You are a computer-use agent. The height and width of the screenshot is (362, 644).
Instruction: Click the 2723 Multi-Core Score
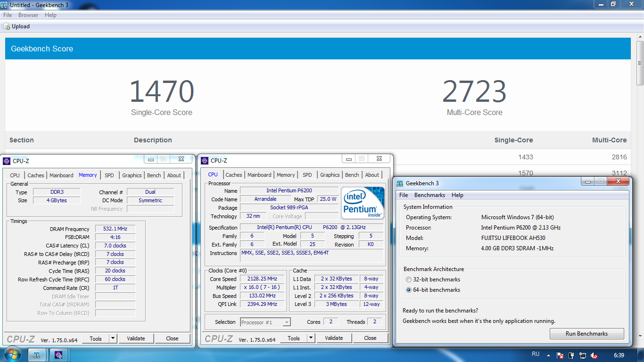pyautogui.click(x=474, y=91)
